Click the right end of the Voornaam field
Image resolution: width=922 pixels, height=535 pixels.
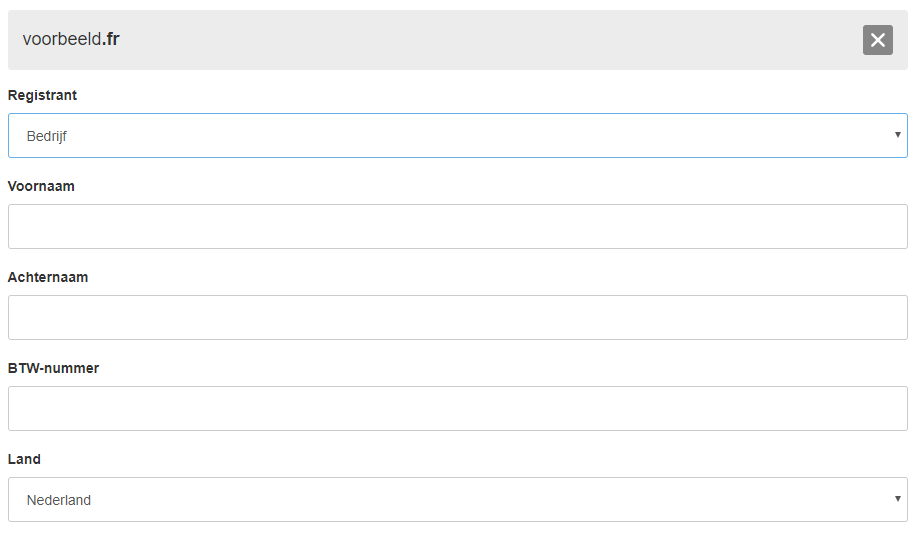882,226
